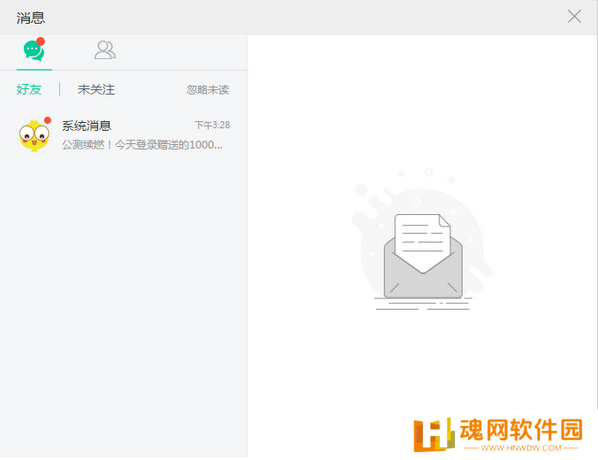Click the orange 魂网软件园 logo icon
This screenshot has width=598, height=460.
click(434, 435)
